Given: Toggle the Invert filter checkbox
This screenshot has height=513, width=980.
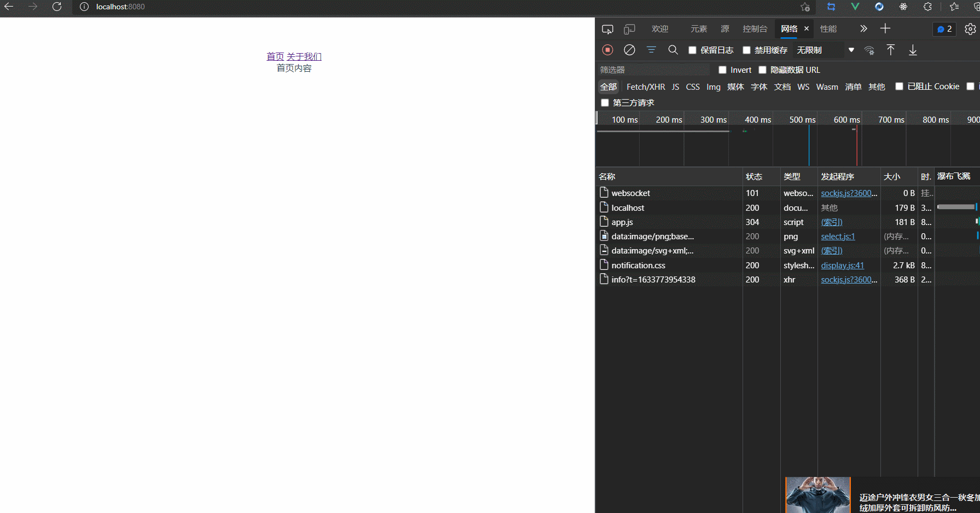Looking at the screenshot, I should [x=722, y=70].
